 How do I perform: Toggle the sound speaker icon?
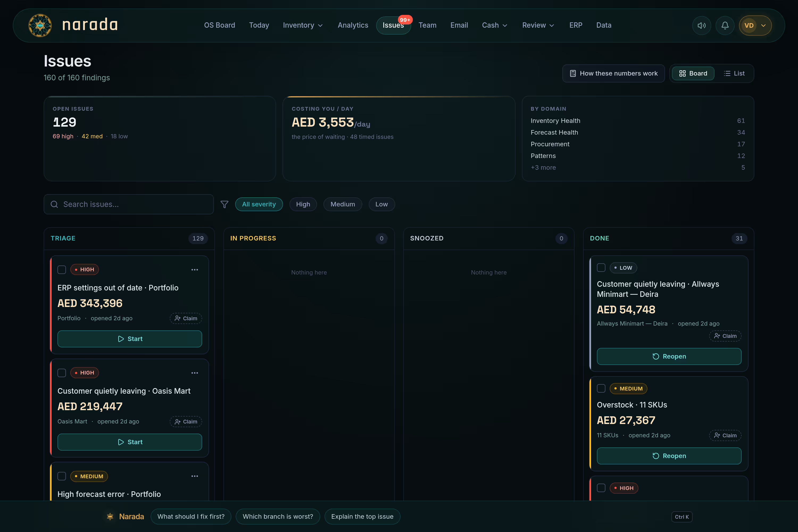(x=701, y=26)
